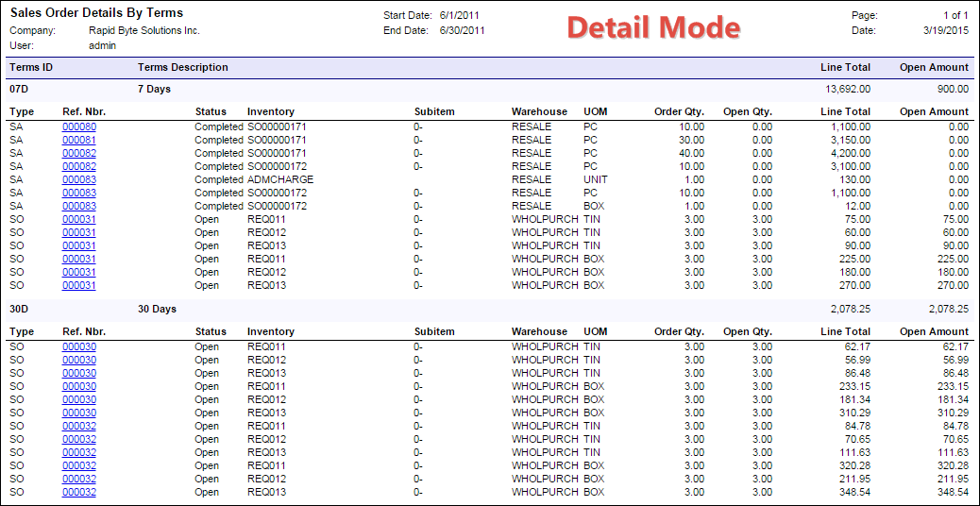
Task: Click 000082 link with 3,100.00 line total
Action: 79,166
